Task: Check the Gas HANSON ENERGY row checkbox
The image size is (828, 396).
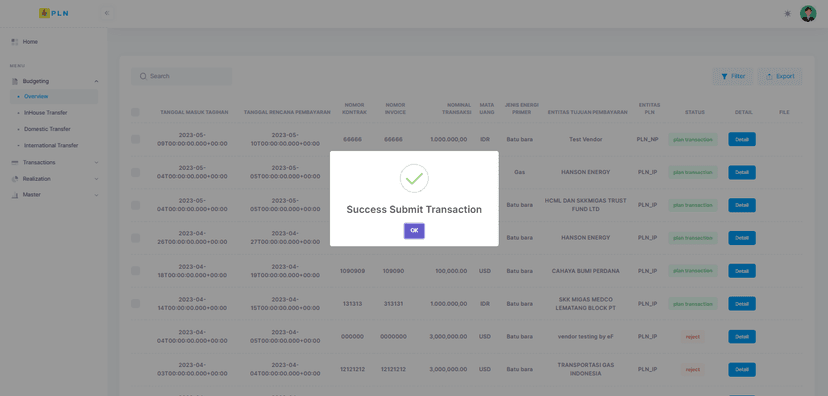Action: 135,172
